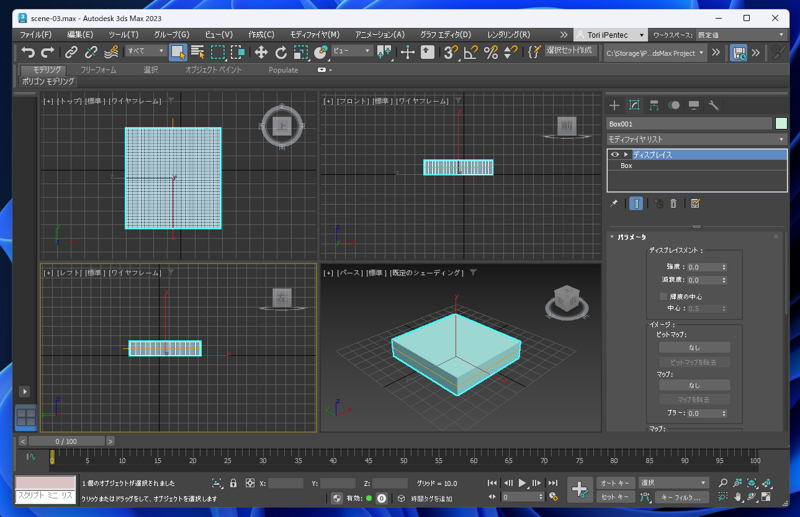Play the animation

tap(522, 483)
